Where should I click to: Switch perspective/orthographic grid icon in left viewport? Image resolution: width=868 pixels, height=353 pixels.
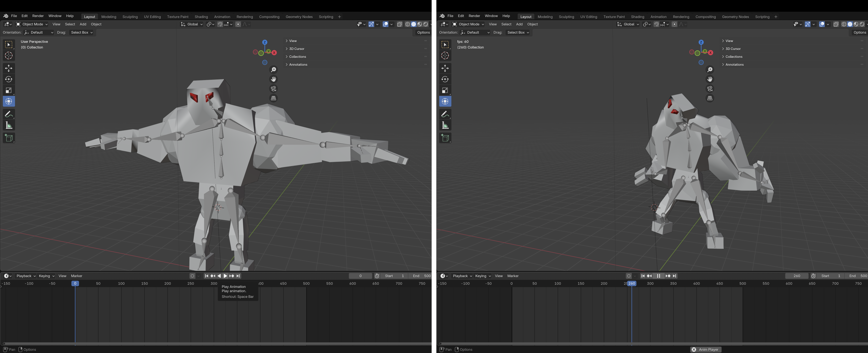[274, 98]
